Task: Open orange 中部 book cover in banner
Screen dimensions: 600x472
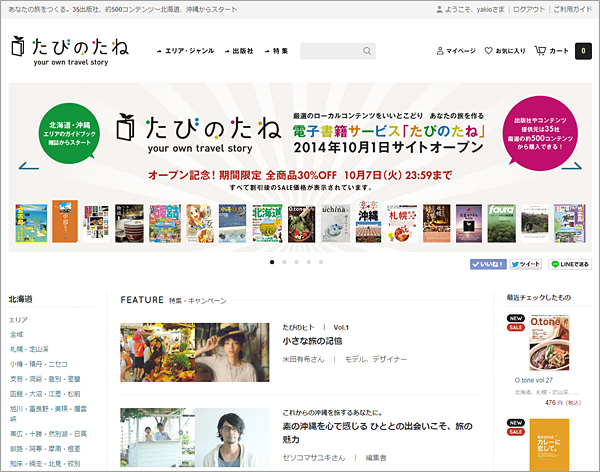Action: pyautogui.click(x=65, y=221)
